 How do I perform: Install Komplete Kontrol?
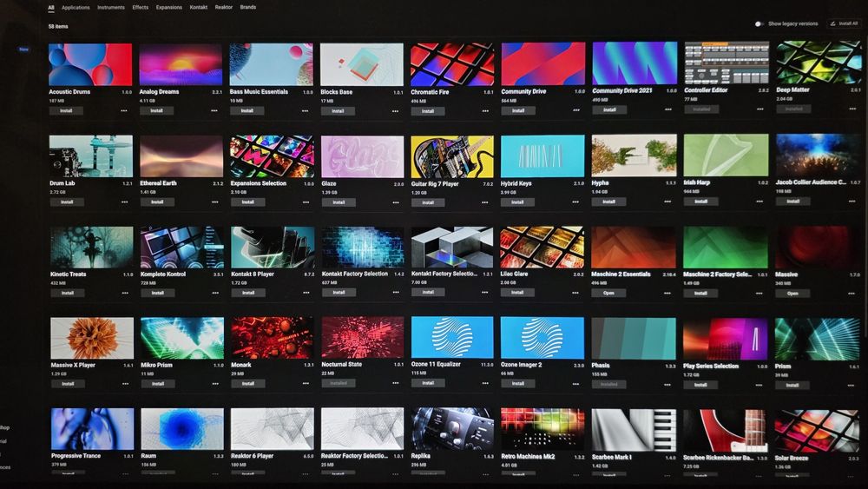point(158,293)
